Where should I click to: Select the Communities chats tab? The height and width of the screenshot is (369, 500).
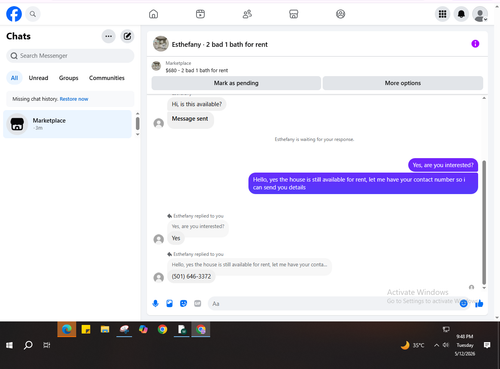coord(107,78)
